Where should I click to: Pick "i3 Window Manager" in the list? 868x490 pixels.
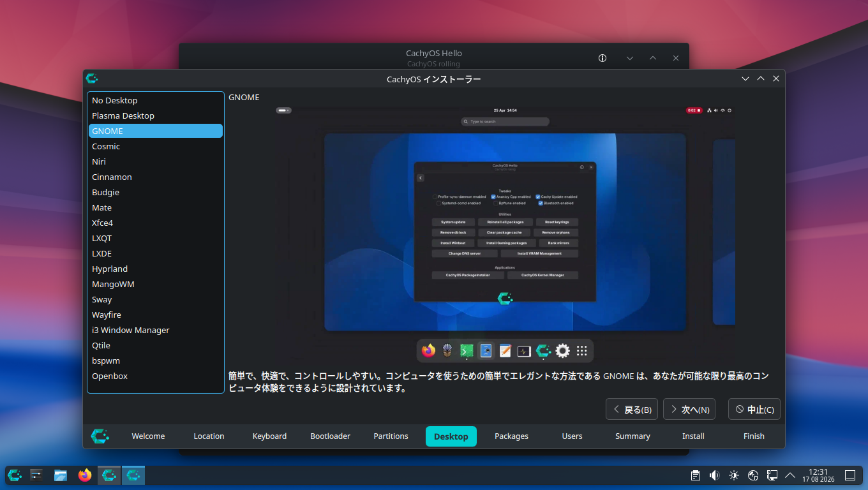pos(156,330)
